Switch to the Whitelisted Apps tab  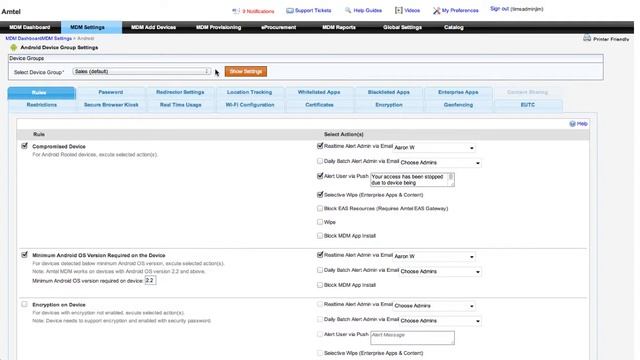point(319,92)
